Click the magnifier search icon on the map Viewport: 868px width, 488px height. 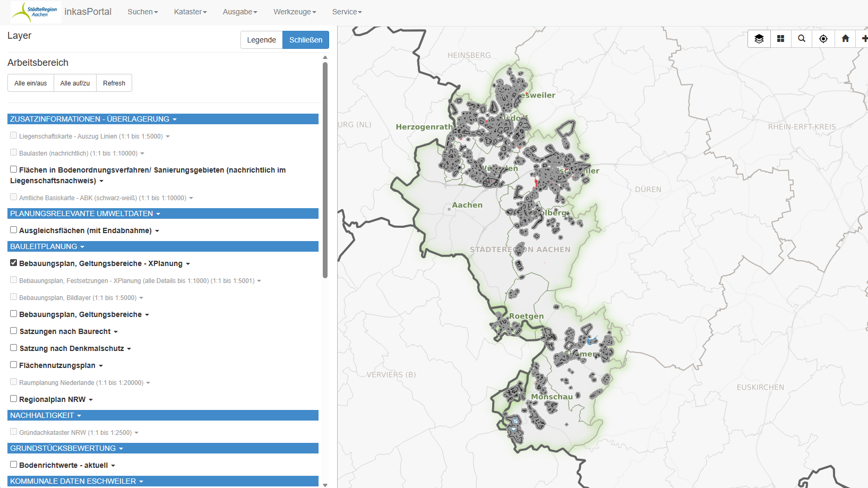(x=802, y=39)
